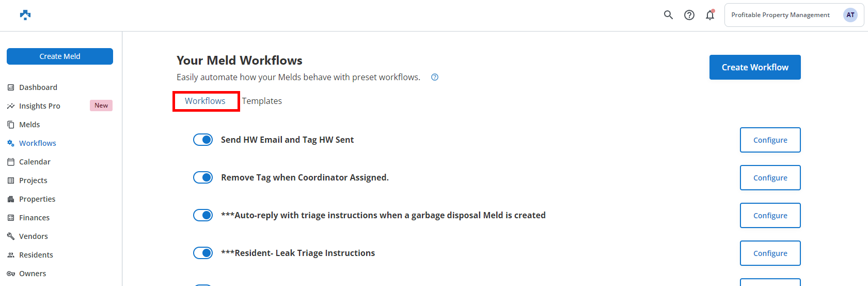Click the Owners key icon
The image size is (868, 286).
[11, 274]
